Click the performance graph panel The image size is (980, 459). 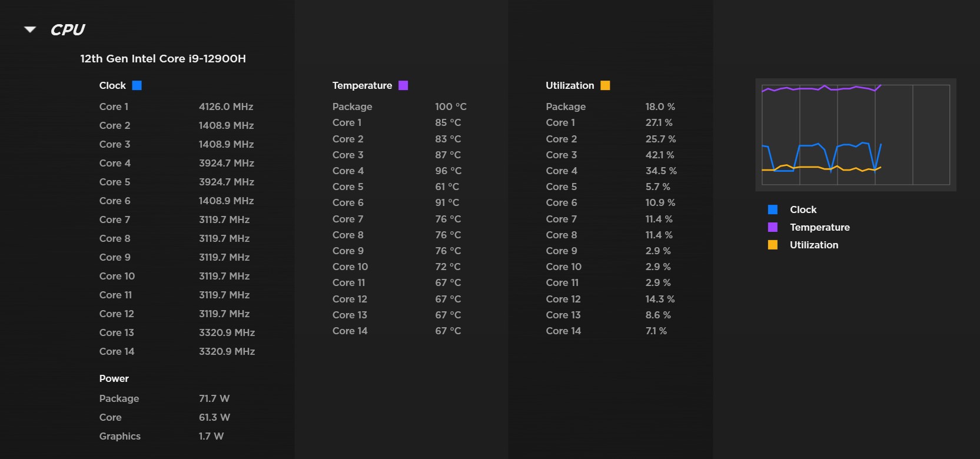click(x=855, y=134)
